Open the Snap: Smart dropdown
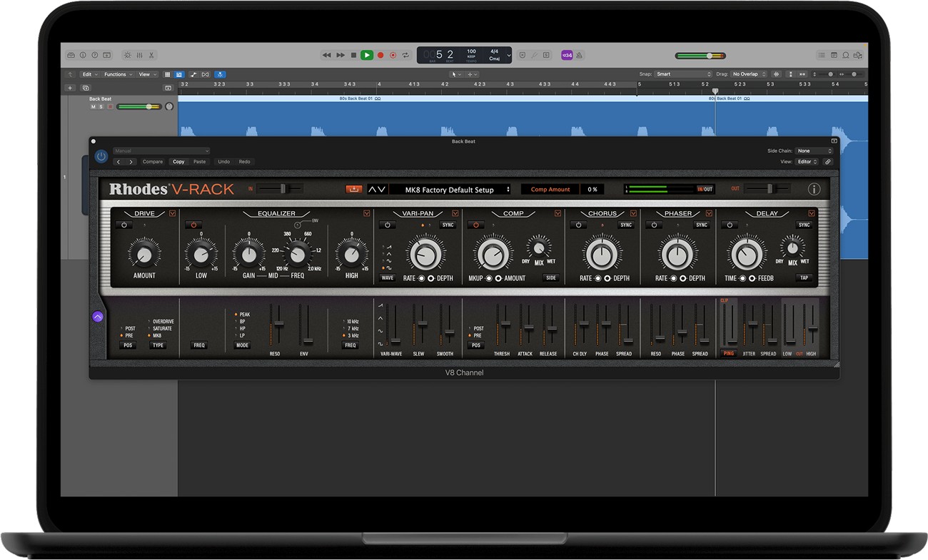The image size is (928, 560). coord(682,73)
